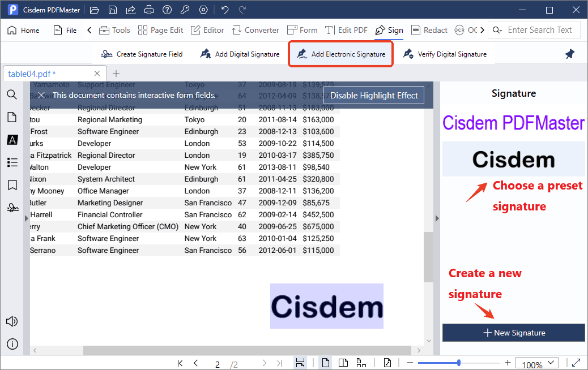588x370 pixels.
Task: Go to Home
Action: click(23, 31)
